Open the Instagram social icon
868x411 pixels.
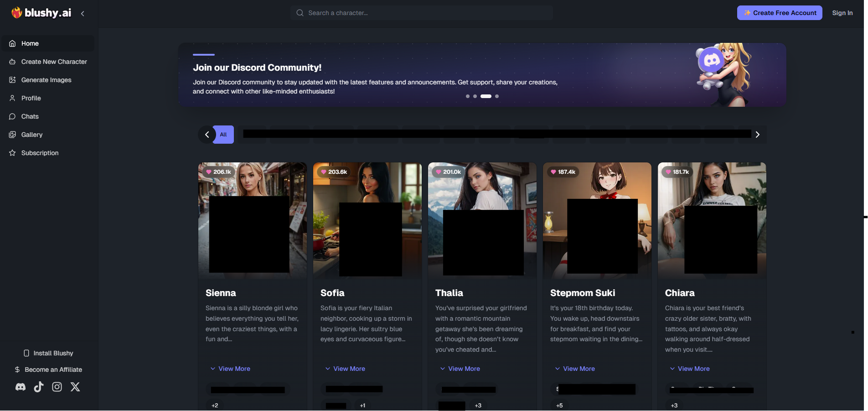tap(57, 387)
